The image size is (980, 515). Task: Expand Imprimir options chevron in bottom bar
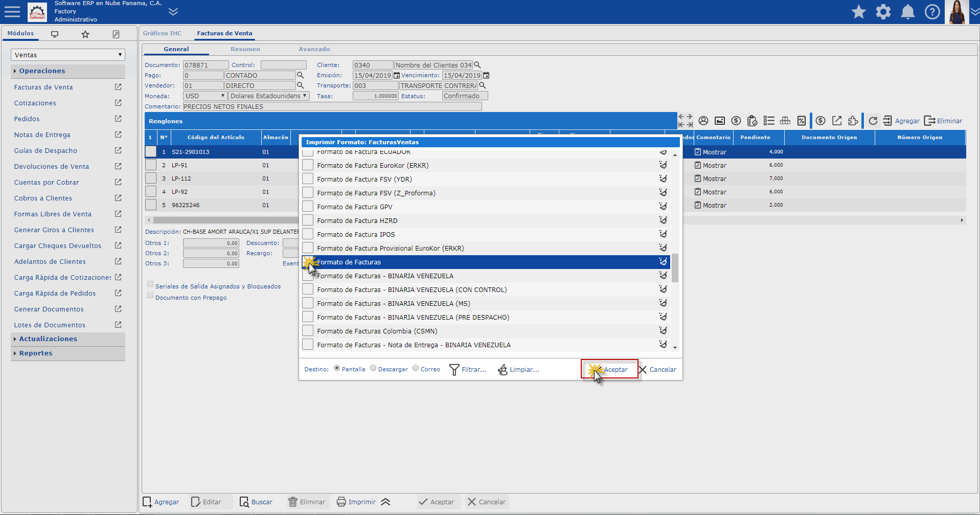pos(385,502)
